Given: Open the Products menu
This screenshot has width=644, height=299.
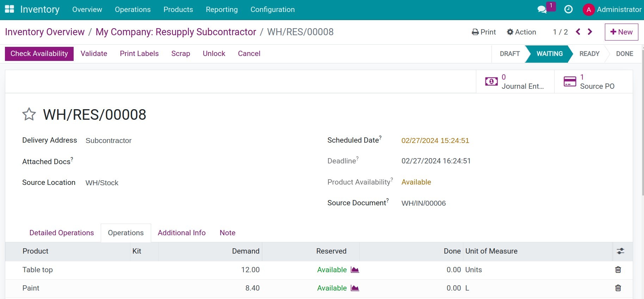Looking at the screenshot, I should coord(178,10).
